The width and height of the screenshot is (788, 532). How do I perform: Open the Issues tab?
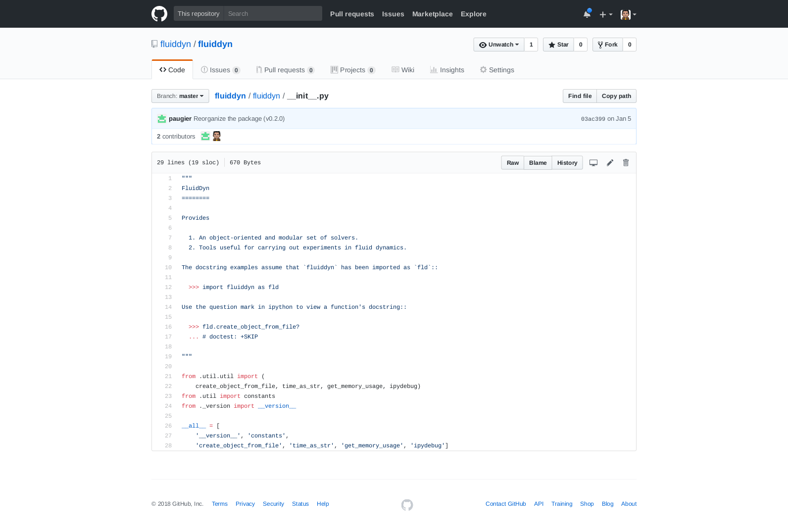point(220,70)
